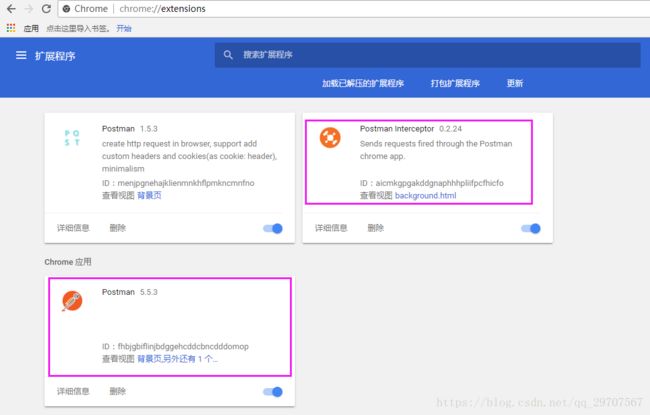Focus the 搜索扩展程序 search field

[x=427, y=55]
